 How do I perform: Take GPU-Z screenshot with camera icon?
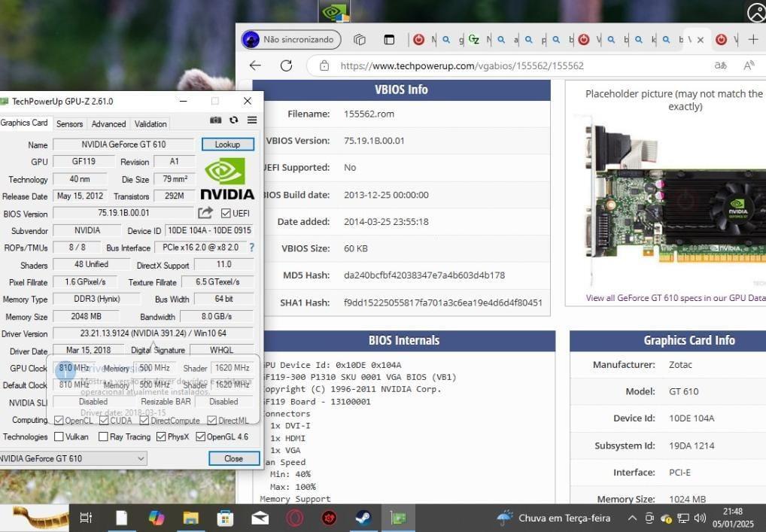pyautogui.click(x=215, y=120)
